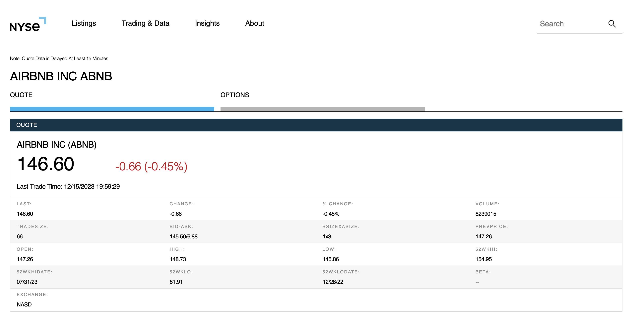
Task: Open the About menu
Action: pos(254,23)
